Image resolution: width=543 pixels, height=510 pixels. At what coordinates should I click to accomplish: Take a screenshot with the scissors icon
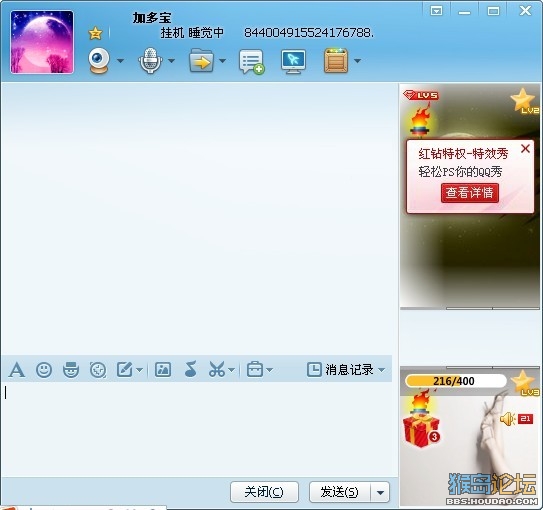(x=217, y=369)
